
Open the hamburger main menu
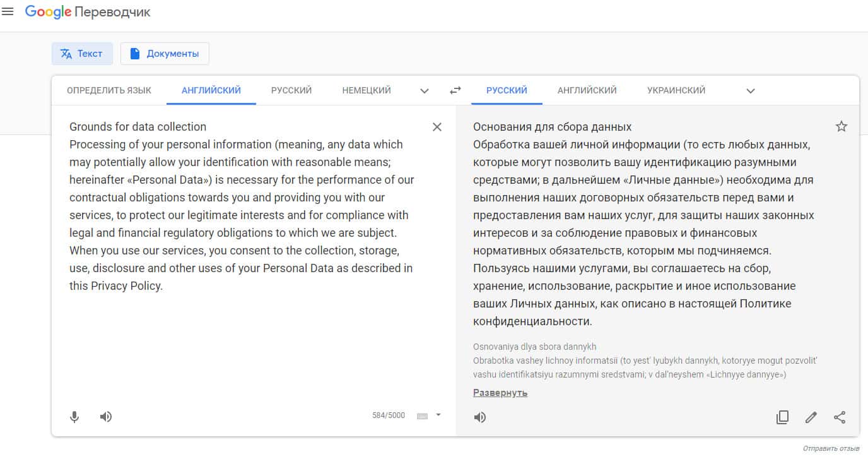coord(8,12)
